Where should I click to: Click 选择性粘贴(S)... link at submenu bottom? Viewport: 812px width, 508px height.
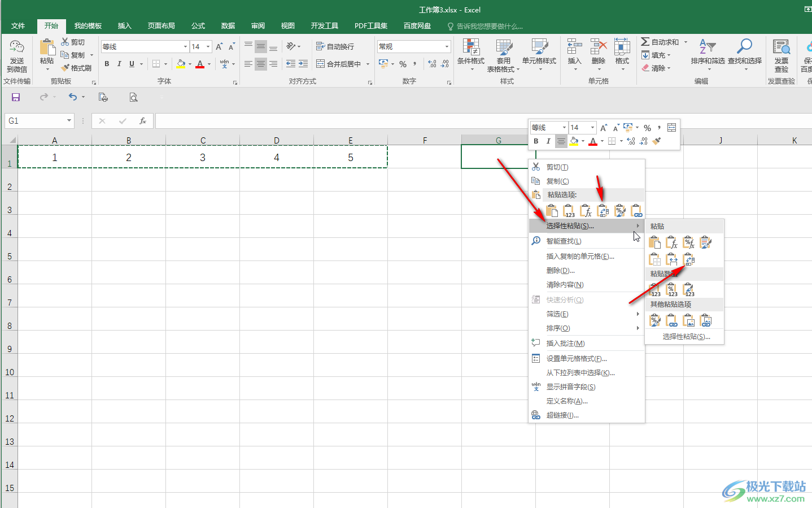686,337
